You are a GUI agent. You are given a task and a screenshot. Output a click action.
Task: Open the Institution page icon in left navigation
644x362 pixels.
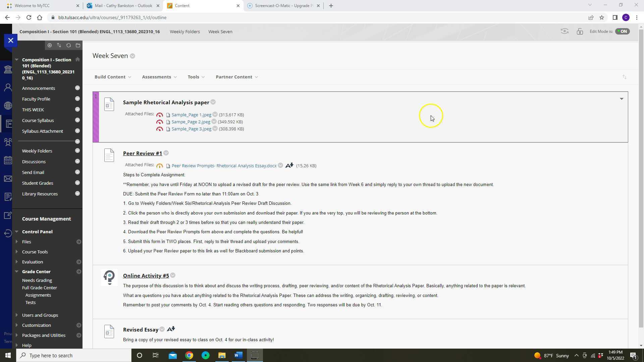pos(8,69)
